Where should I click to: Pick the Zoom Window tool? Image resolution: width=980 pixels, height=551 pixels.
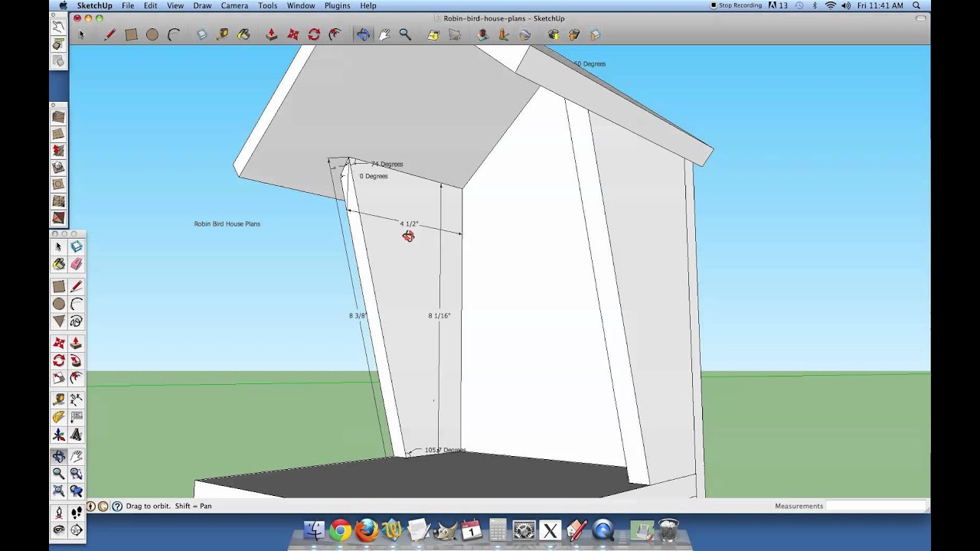[77, 474]
